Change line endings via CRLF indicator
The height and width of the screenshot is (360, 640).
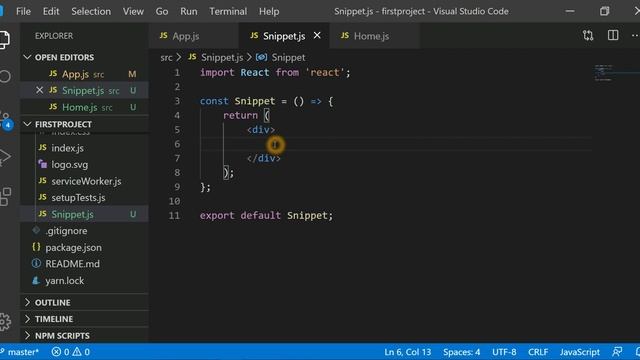pos(538,352)
